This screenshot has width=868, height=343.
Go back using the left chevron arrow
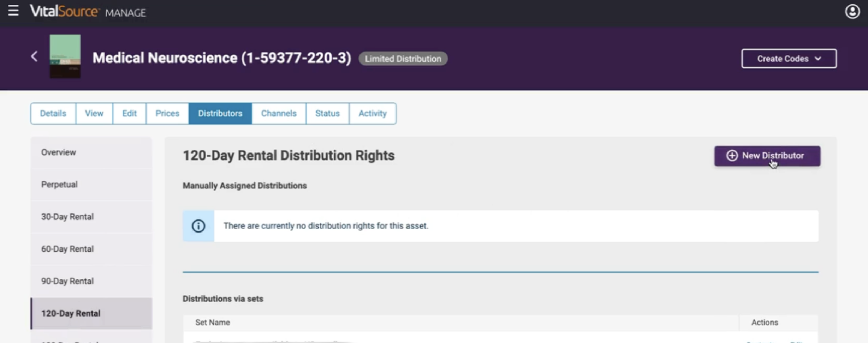[34, 56]
